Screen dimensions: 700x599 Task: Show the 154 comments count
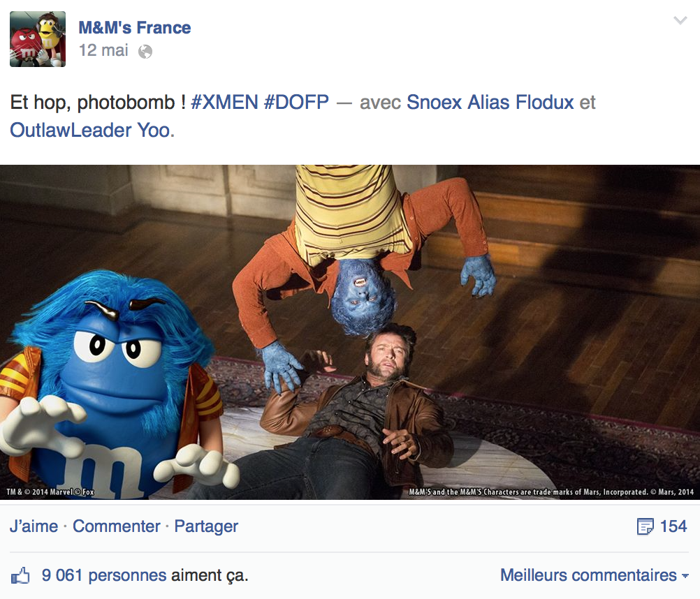pyautogui.click(x=673, y=526)
